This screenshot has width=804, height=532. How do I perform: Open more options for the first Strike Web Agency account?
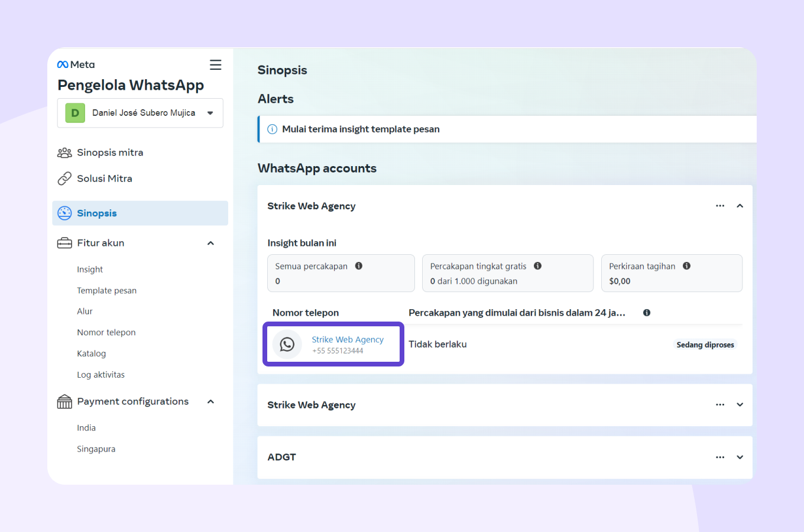point(720,206)
